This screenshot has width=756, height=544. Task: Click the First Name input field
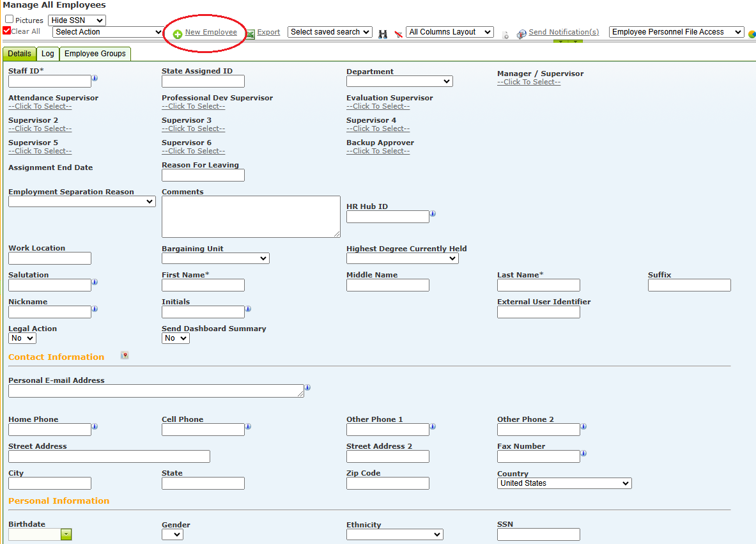203,285
